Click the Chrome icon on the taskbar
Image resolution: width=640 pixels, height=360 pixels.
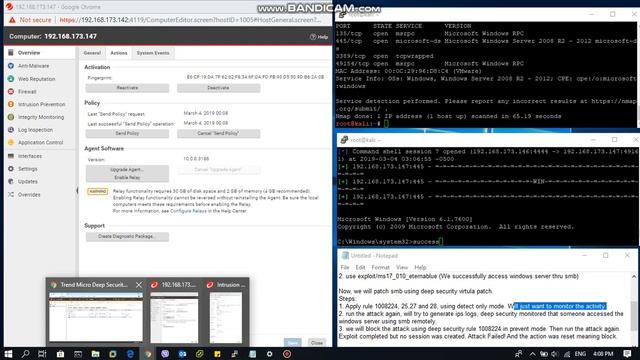(148, 354)
